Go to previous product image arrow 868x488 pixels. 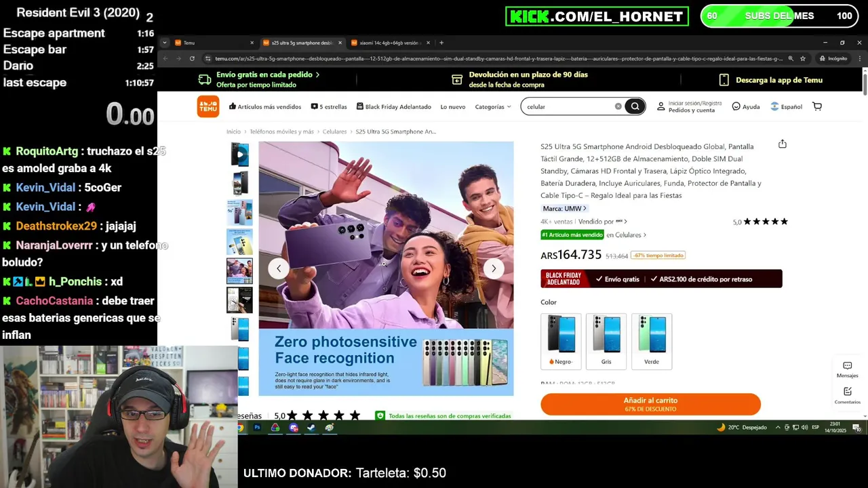pyautogui.click(x=278, y=268)
